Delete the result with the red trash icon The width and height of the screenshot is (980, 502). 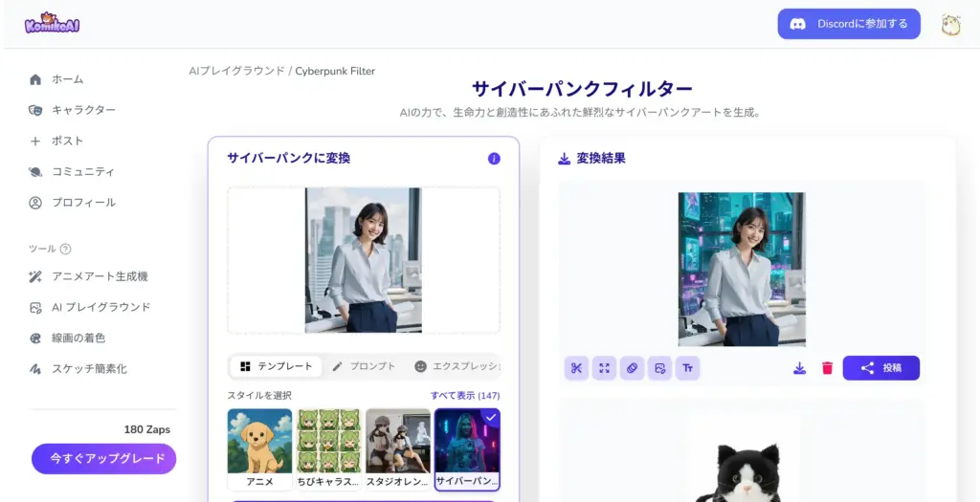(x=828, y=368)
